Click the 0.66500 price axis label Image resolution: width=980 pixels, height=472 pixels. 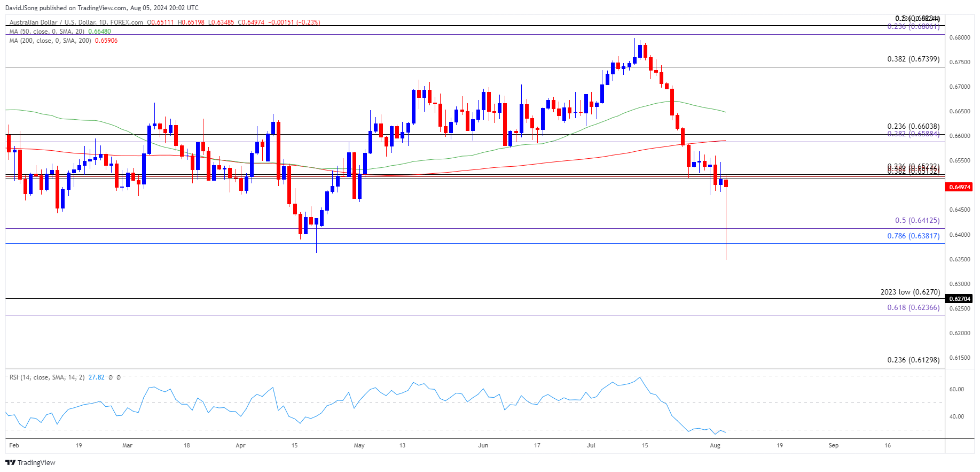point(960,111)
